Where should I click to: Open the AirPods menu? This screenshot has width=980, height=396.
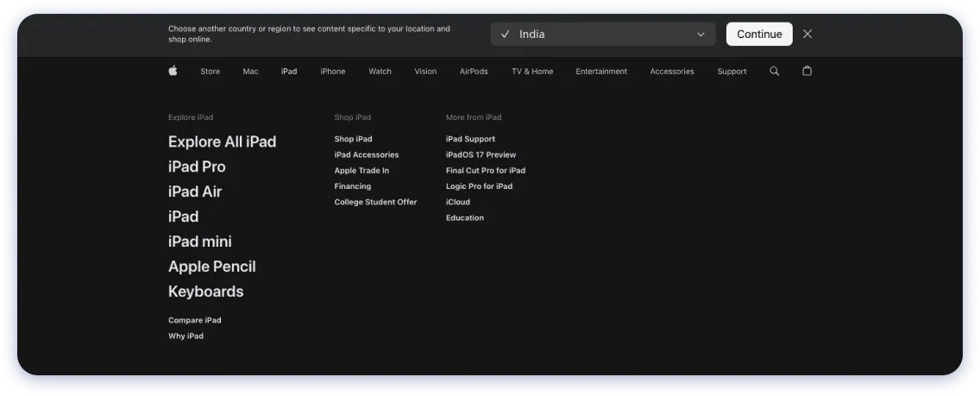474,72
